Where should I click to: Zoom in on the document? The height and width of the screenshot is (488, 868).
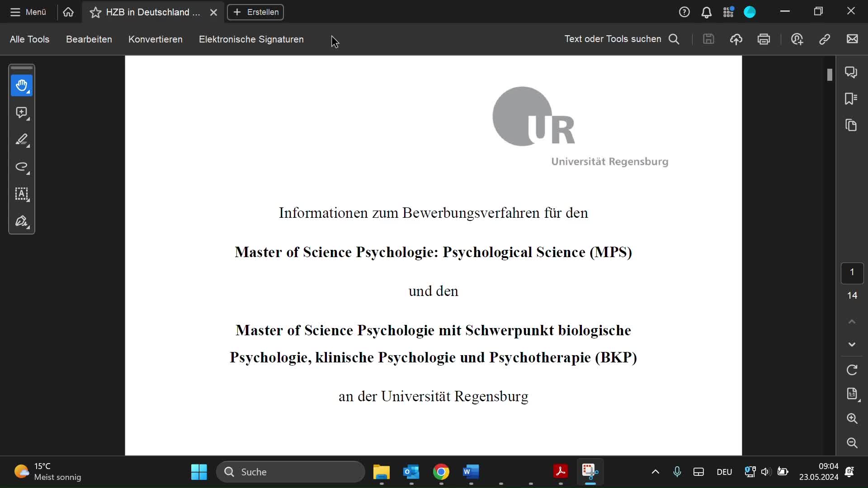click(x=852, y=418)
